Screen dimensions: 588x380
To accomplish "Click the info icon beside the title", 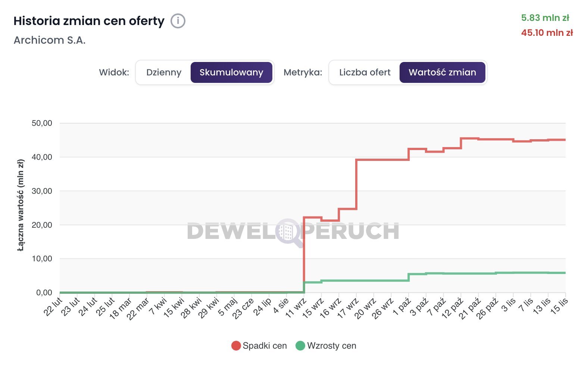I will (x=178, y=21).
